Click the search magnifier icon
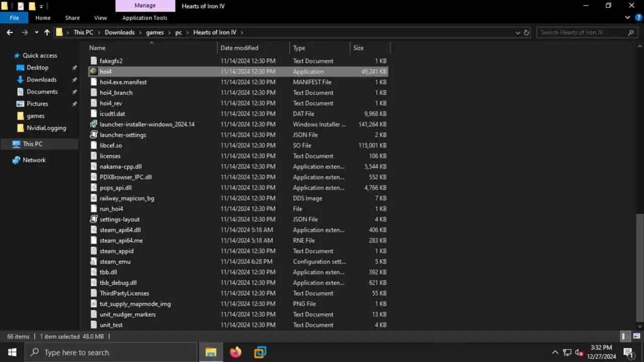The image size is (644, 362). (x=631, y=32)
